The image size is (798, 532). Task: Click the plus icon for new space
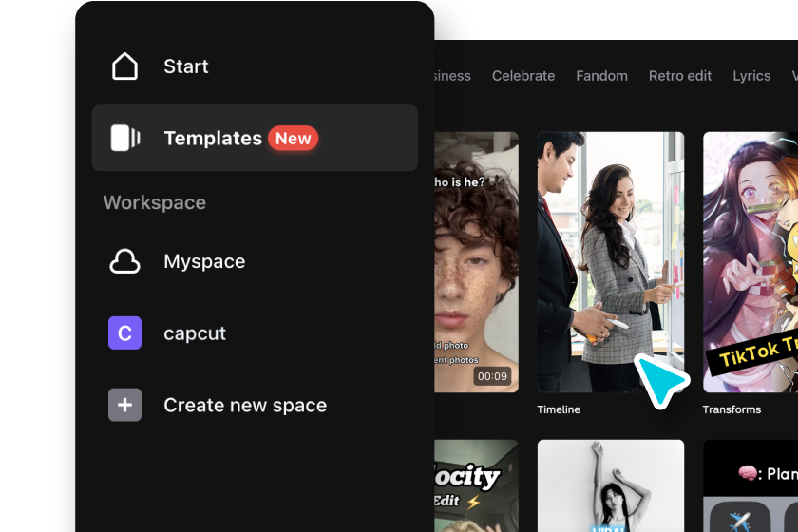(x=124, y=405)
